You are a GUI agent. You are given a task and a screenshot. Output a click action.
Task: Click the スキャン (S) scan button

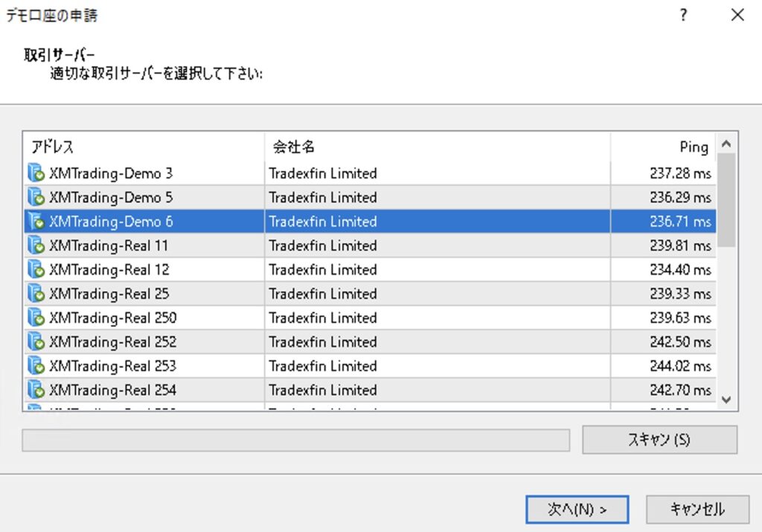pos(659,440)
